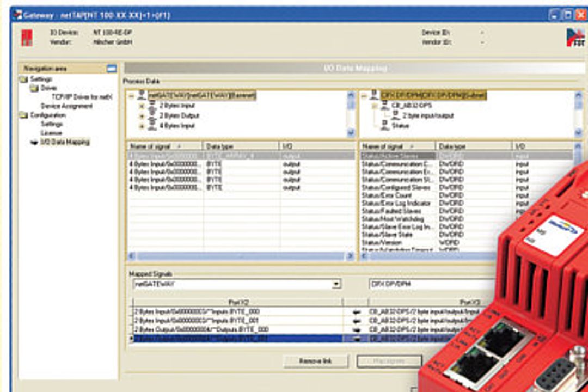Image resolution: width=588 pixels, height=392 pixels.
Task: Click direction arrow of Inputs.BYTE_001 mapping row
Action: [356, 321]
